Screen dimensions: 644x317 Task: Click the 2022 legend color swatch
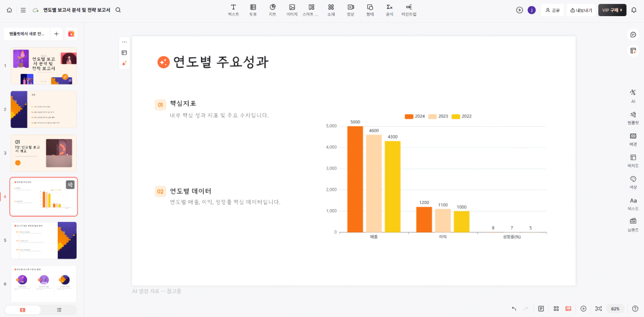coord(455,116)
